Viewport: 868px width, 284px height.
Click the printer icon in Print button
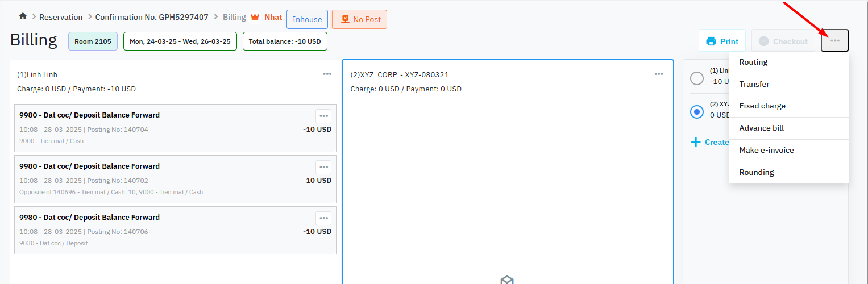pos(711,41)
